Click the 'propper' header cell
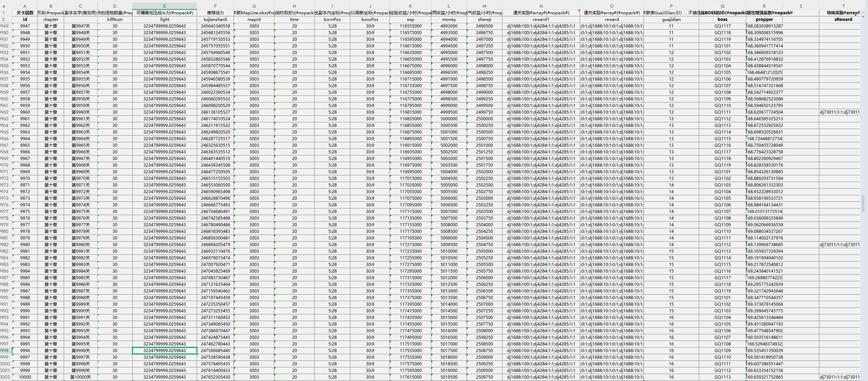The height and width of the screenshot is (381, 868). click(x=764, y=20)
